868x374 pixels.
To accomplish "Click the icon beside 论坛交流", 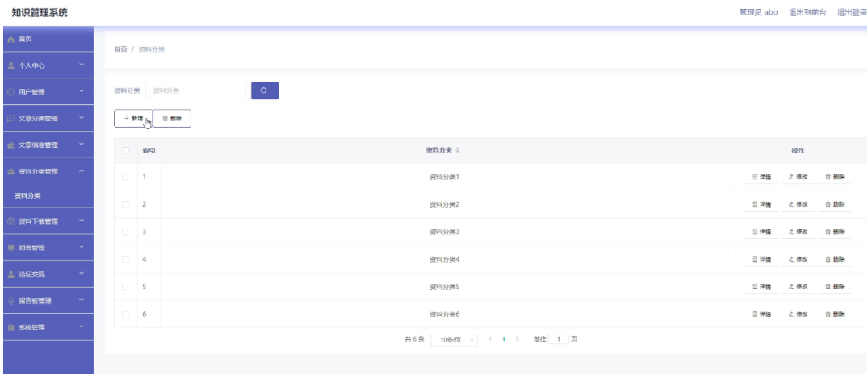I will 11,275.
